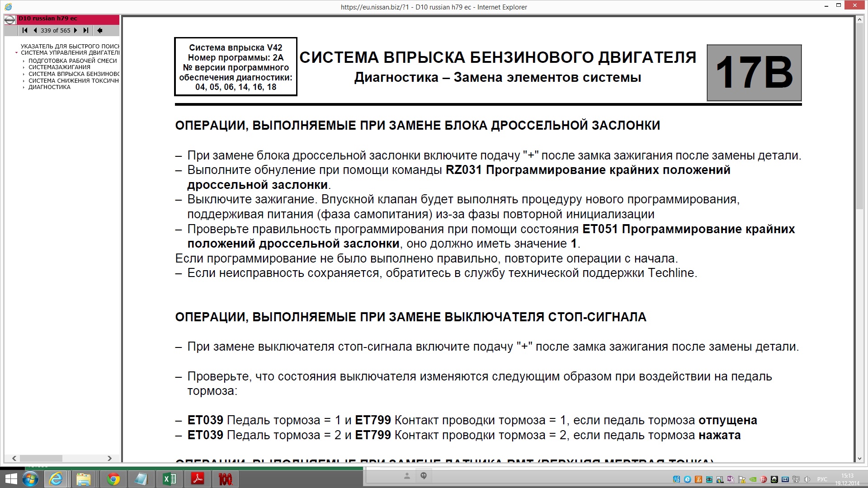
Task: Click the document scroll down arrow
Action: [859, 459]
